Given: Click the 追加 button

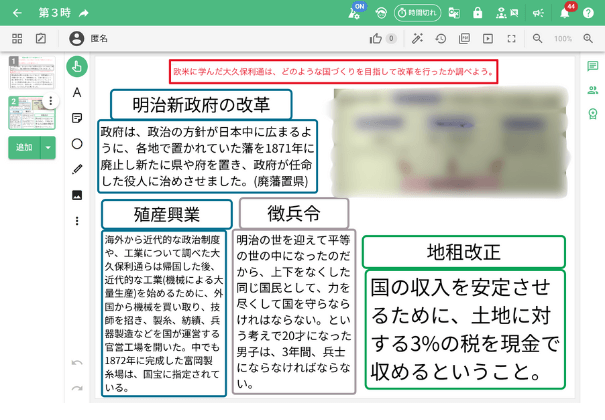Looking at the screenshot, I should (23, 148).
